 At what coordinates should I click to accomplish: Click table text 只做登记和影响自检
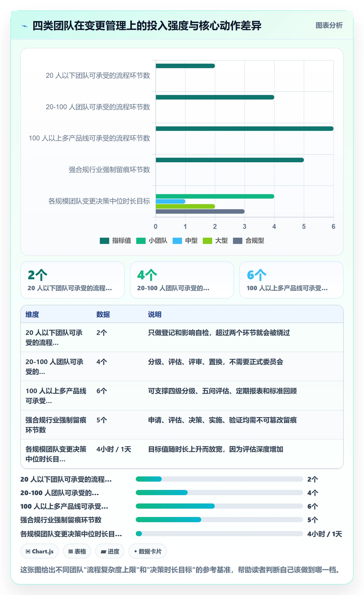click(x=178, y=333)
